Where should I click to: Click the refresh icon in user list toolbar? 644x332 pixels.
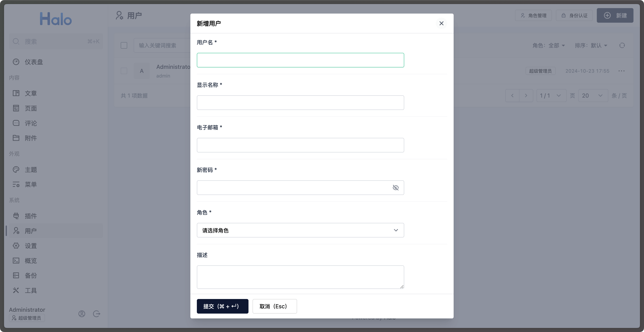pos(622,46)
